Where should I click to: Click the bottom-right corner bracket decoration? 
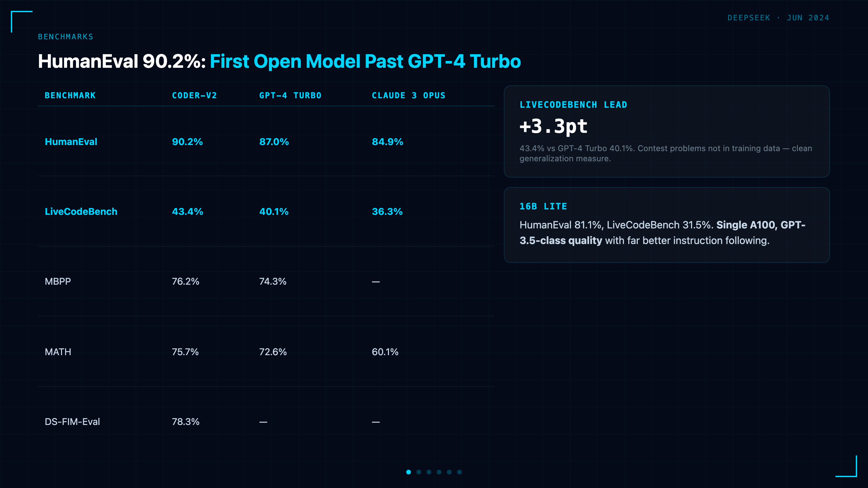(846, 466)
